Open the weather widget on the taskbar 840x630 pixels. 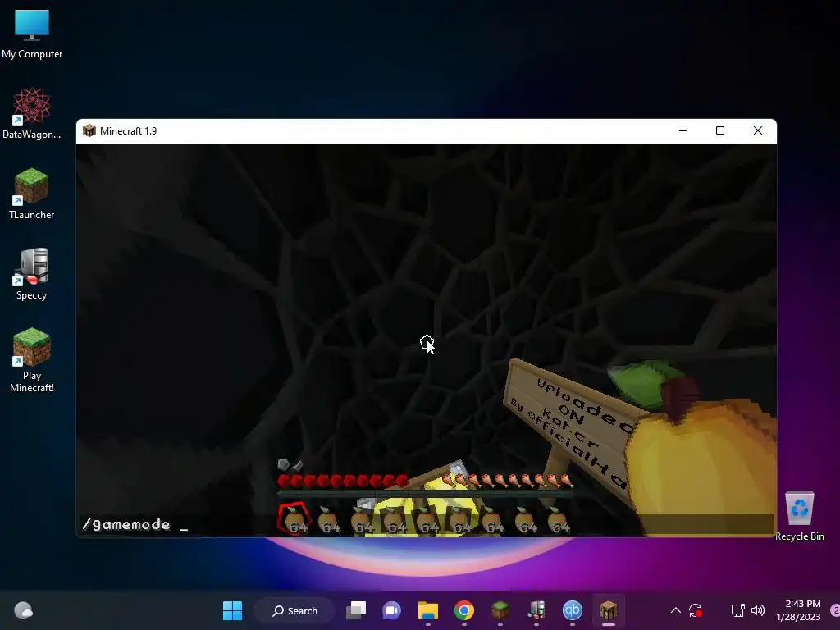(x=23, y=610)
